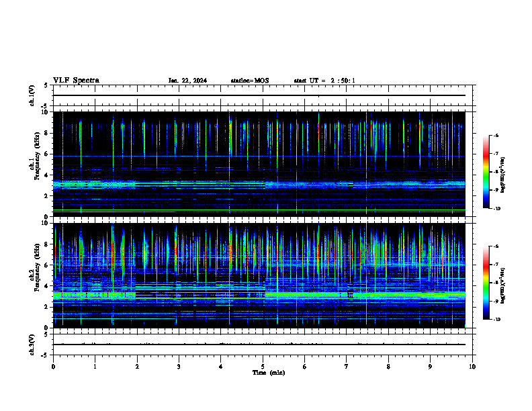This screenshot has width=532, height=411.
Task: Click the "4" kHz tick on ch.2 frequency axis
Action: 46,287
